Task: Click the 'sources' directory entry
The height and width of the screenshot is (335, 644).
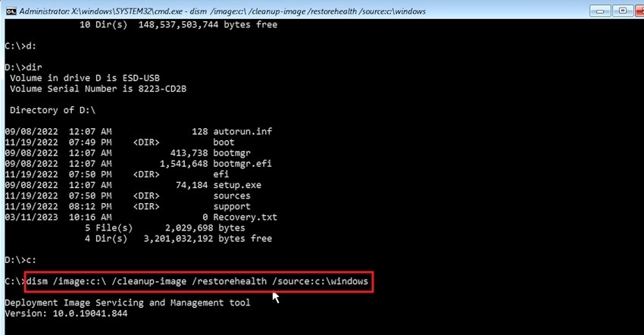Action: point(232,196)
